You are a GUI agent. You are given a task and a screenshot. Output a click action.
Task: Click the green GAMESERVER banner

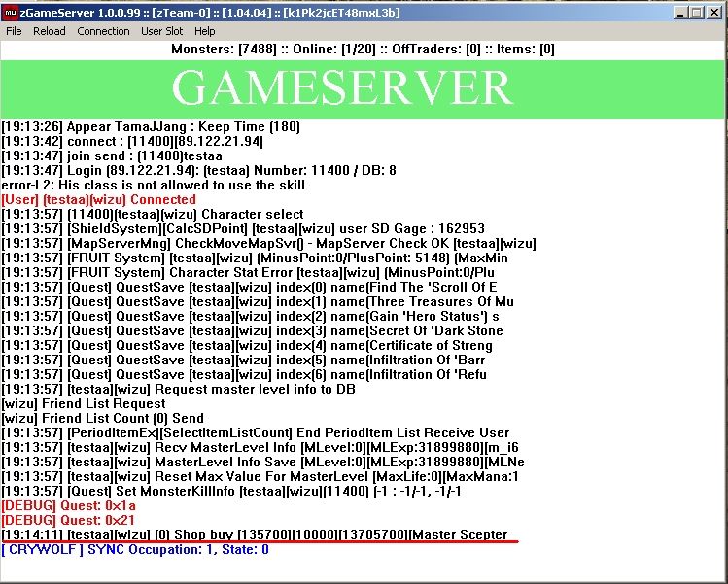[364, 88]
